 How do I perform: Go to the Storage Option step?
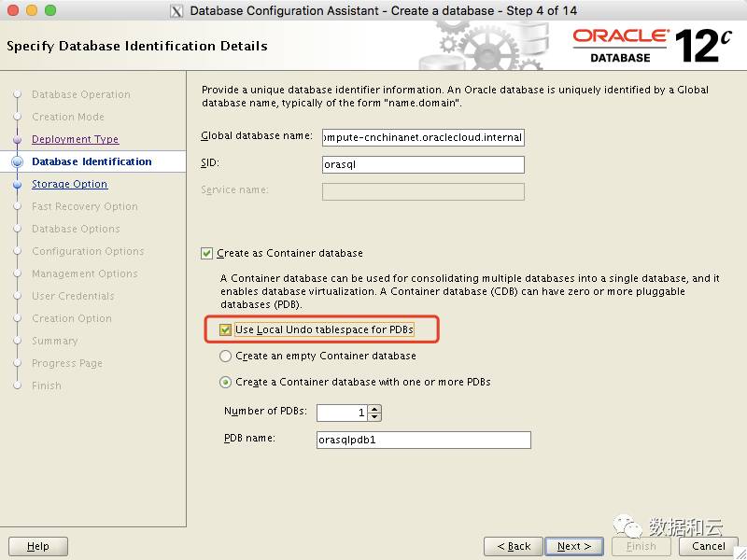69,184
